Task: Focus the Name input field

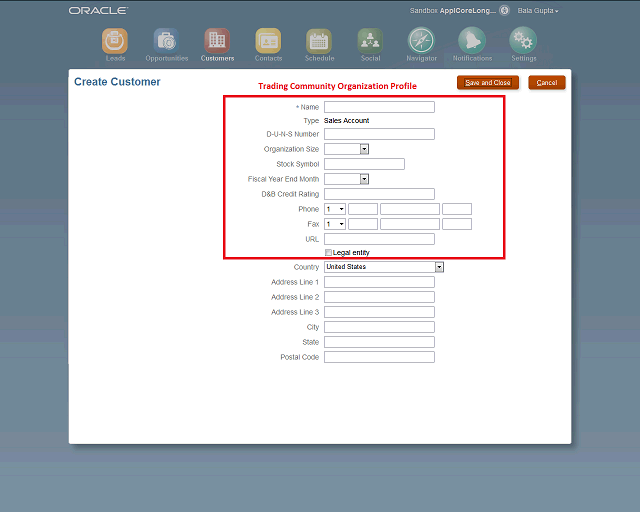Action: click(x=379, y=107)
